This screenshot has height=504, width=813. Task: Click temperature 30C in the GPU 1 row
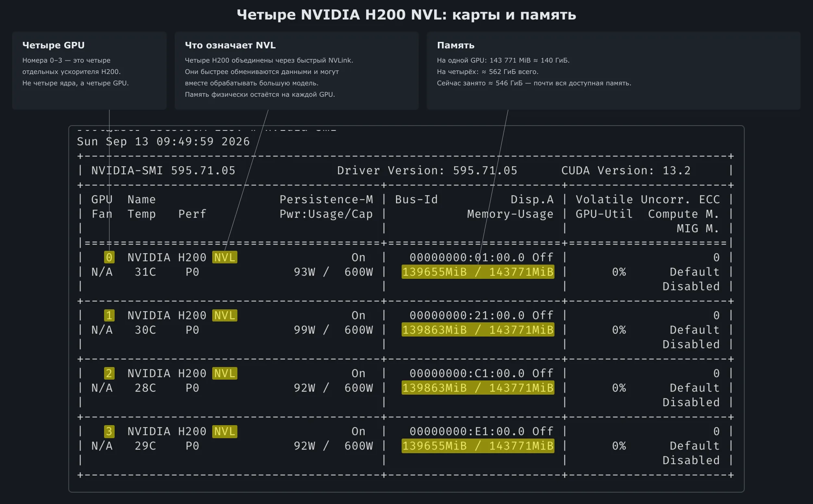(x=146, y=330)
